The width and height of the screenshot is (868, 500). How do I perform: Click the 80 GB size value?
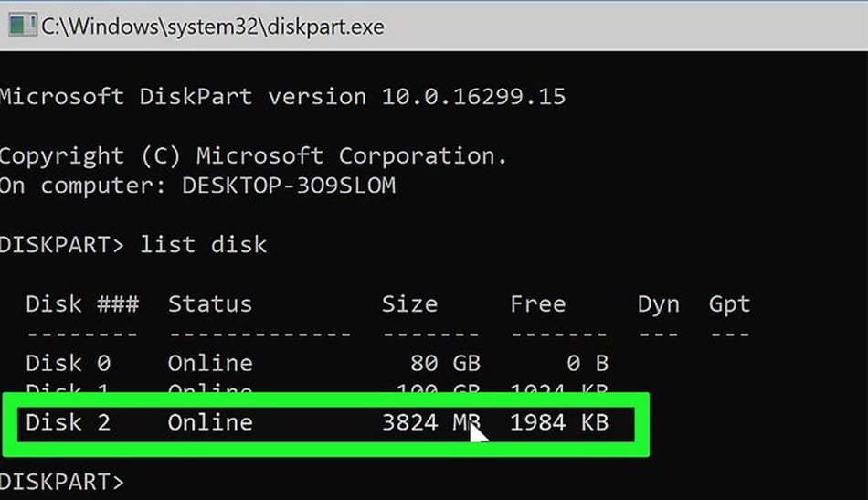(x=445, y=364)
